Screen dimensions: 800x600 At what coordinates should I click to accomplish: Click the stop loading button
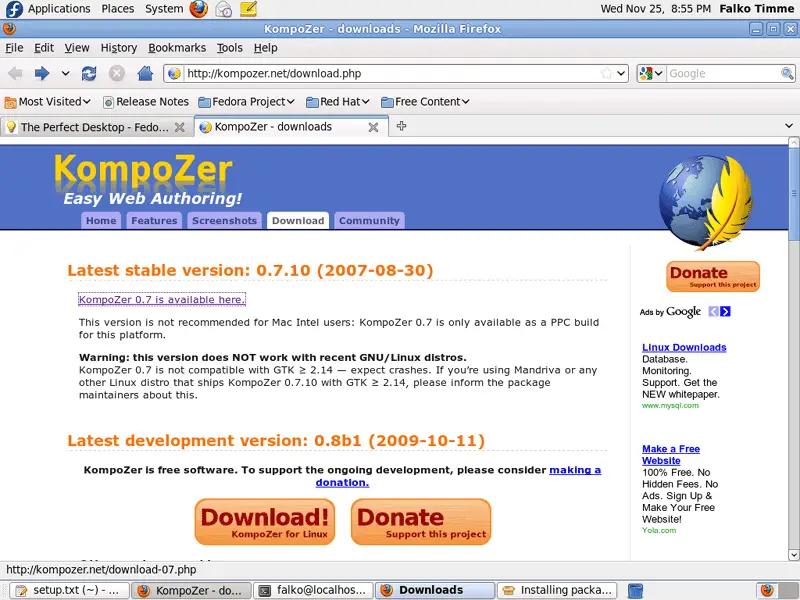(117, 73)
